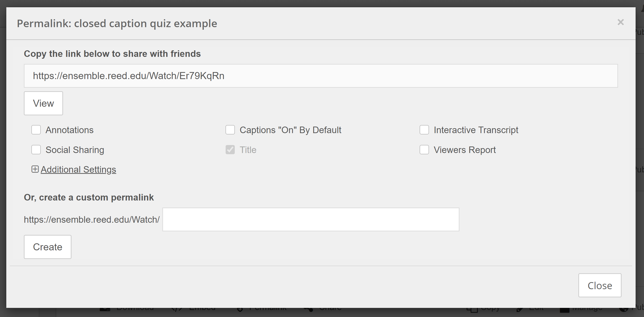Check the Viewers Report option
This screenshot has height=317, width=644.
[424, 149]
